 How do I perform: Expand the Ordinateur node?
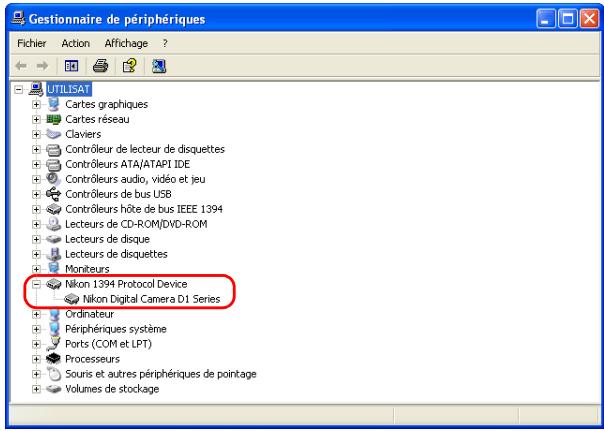tap(36, 314)
